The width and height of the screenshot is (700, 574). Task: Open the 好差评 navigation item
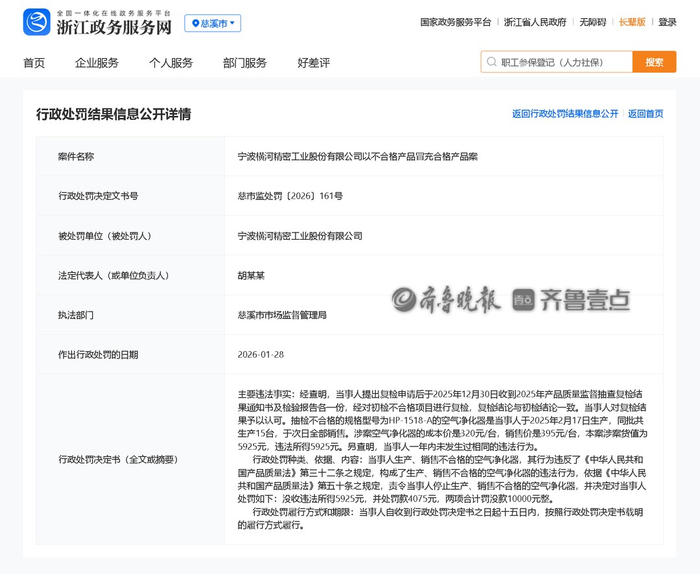[x=314, y=63]
